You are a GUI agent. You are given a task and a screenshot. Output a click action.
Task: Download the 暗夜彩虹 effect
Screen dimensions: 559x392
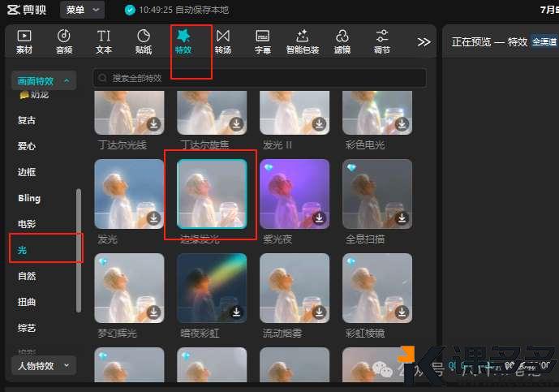click(x=237, y=312)
